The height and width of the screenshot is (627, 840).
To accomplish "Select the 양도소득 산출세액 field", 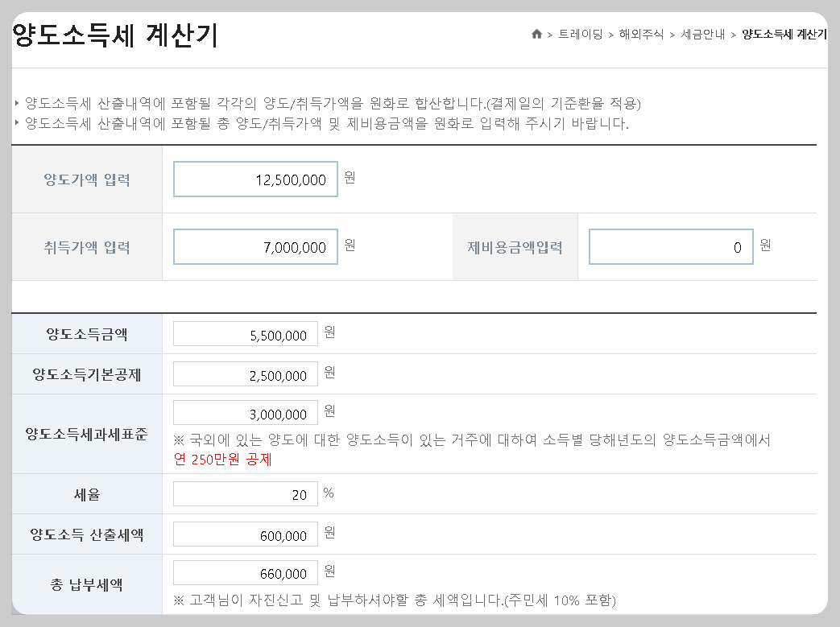I will (245, 534).
